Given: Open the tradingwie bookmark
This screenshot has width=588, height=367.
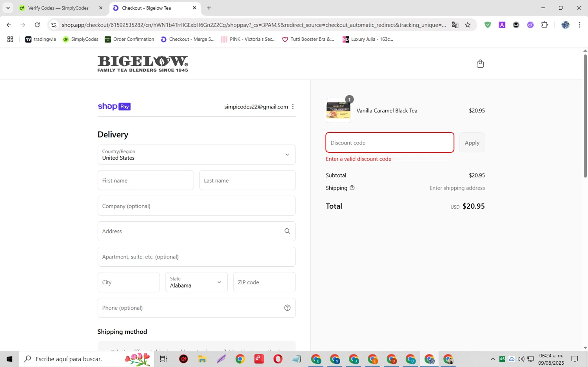Looking at the screenshot, I should [x=41, y=39].
